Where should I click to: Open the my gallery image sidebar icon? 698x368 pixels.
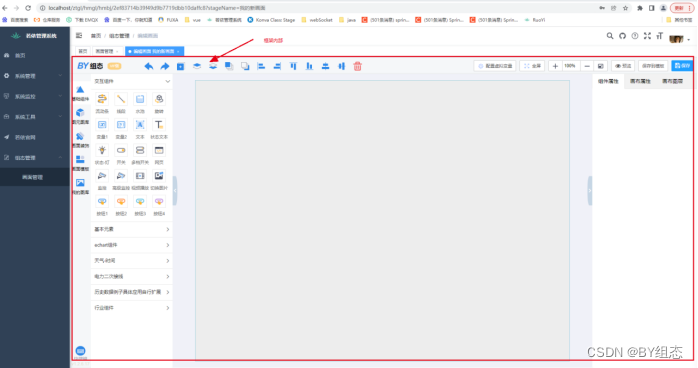pyautogui.click(x=80, y=183)
